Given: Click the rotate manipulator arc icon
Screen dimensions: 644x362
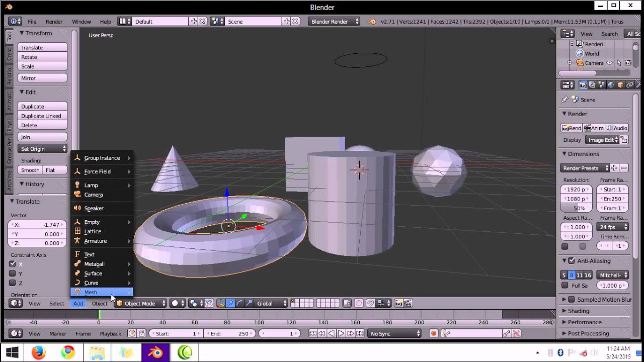Looking at the screenshot, I should coord(239,303).
